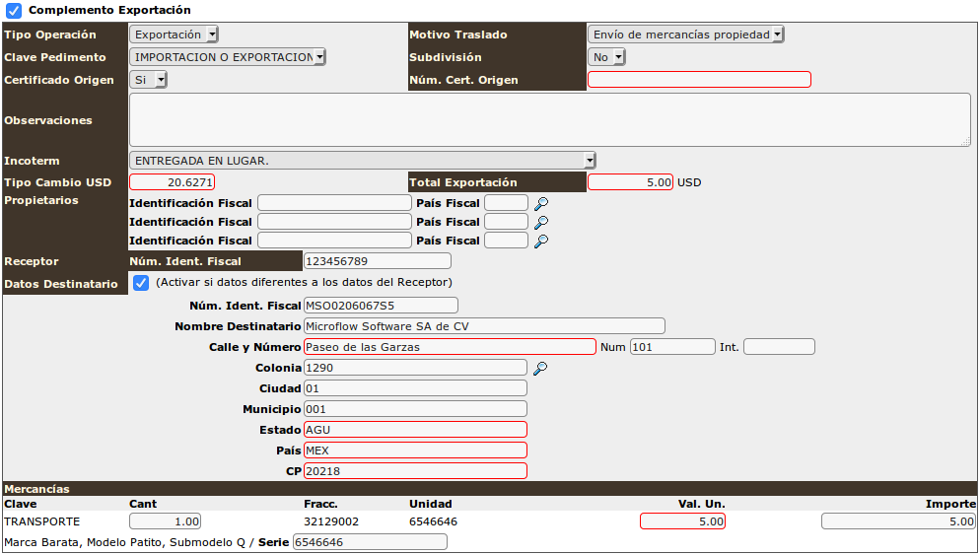Edit Colonia field 1290
The height and width of the screenshot is (555, 980).
click(415, 368)
